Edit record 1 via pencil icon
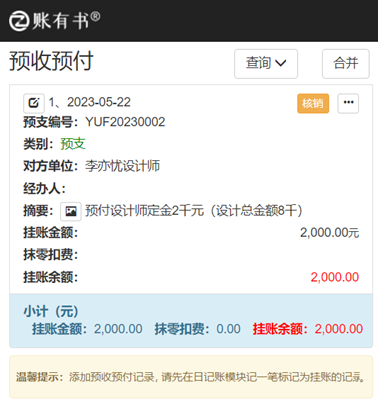Image resolution: width=378 pixels, height=402 pixels. tap(34, 103)
